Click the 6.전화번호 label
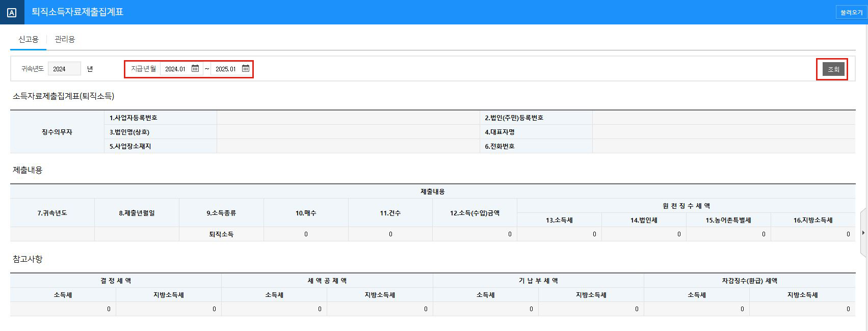Viewport: 868px width, 331px height. [x=499, y=146]
